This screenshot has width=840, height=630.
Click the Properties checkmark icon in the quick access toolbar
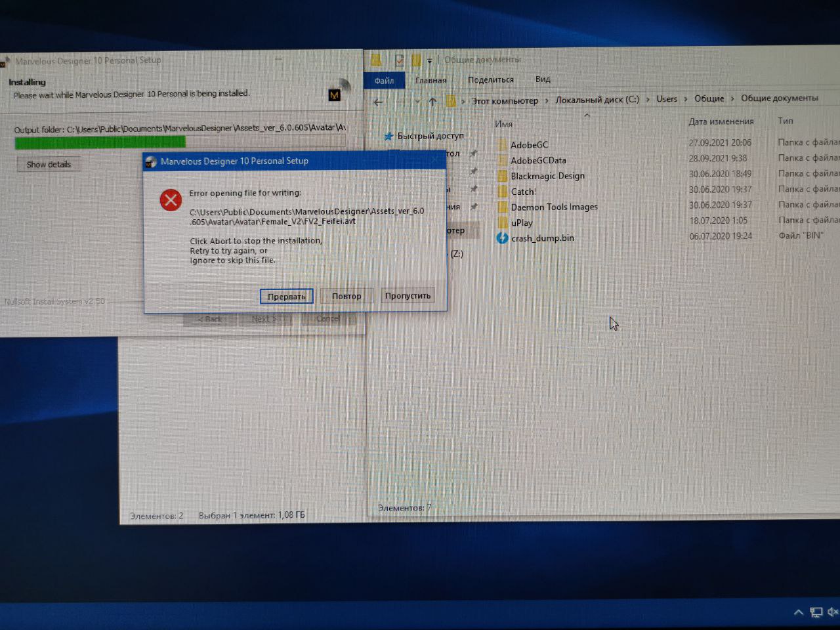pos(400,60)
